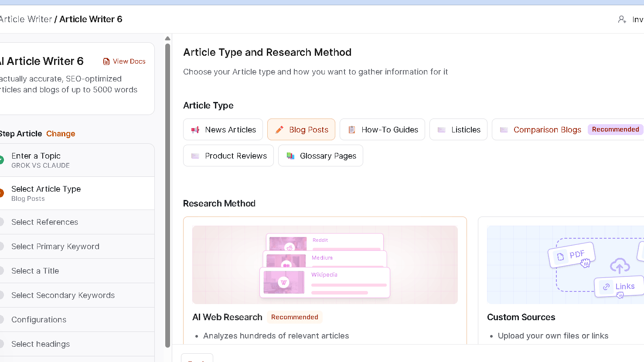Image resolution: width=644 pixels, height=362 pixels.
Task: Choose the Custom Sources card image
Action: 566,265
